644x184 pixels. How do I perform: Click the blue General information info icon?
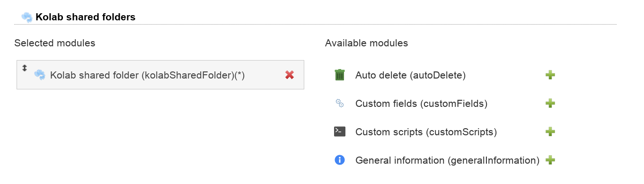click(339, 160)
